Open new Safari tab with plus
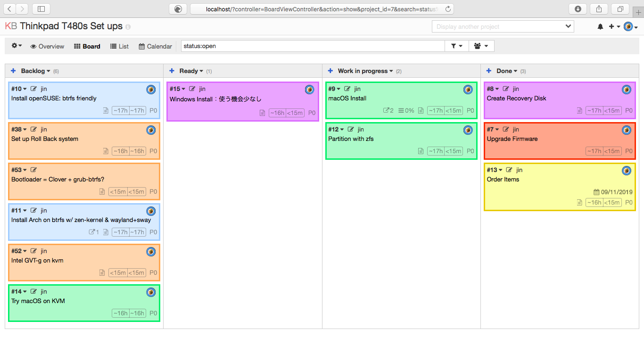 click(638, 13)
